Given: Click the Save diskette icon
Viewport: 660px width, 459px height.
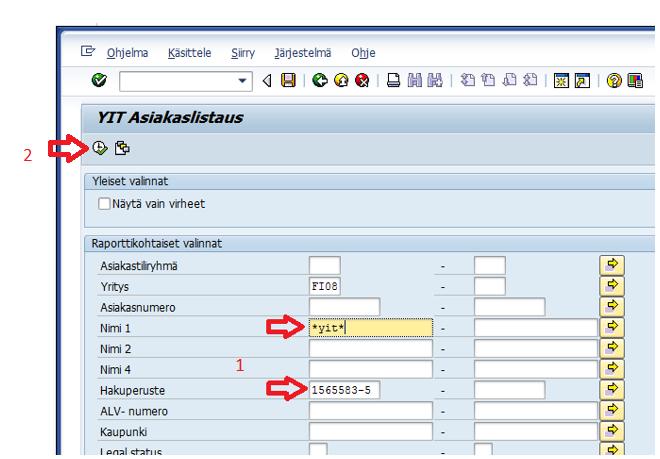Looking at the screenshot, I should click(288, 80).
